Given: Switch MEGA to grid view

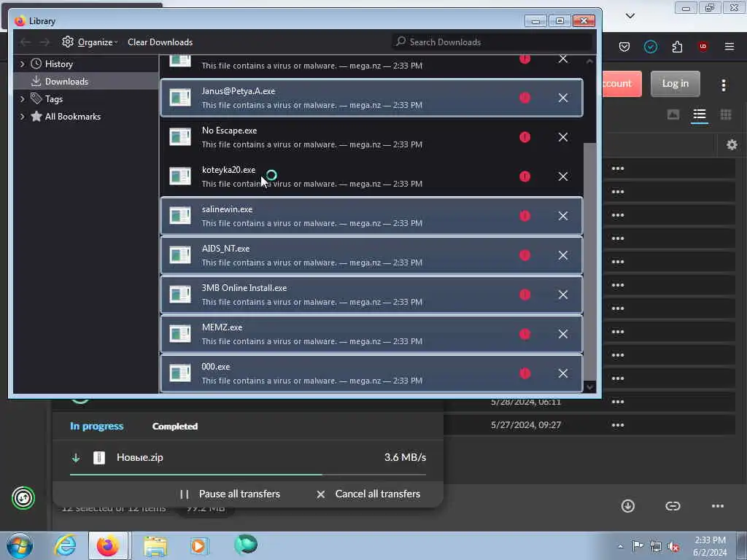Looking at the screenshot, I should 726,114.
